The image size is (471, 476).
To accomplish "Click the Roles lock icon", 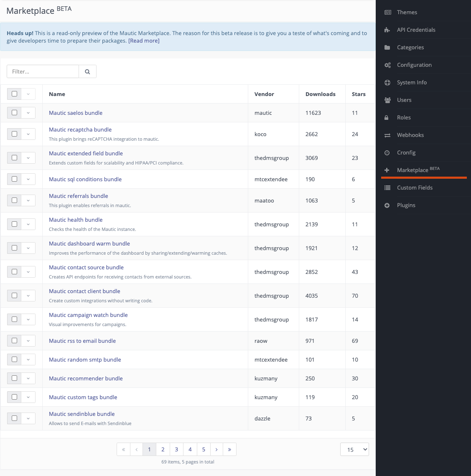I will 387,117.
